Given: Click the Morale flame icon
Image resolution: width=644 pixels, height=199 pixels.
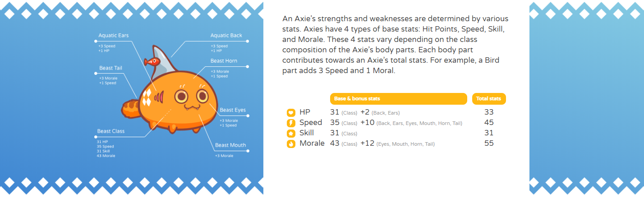Looking at the screenshot, I should 291,143.
